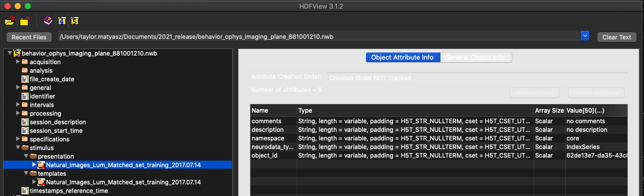Viewport: 644px width, 196px height.
Task: Click the timestamps_reference_time dataset icon
Action: (x=25, y=190)
